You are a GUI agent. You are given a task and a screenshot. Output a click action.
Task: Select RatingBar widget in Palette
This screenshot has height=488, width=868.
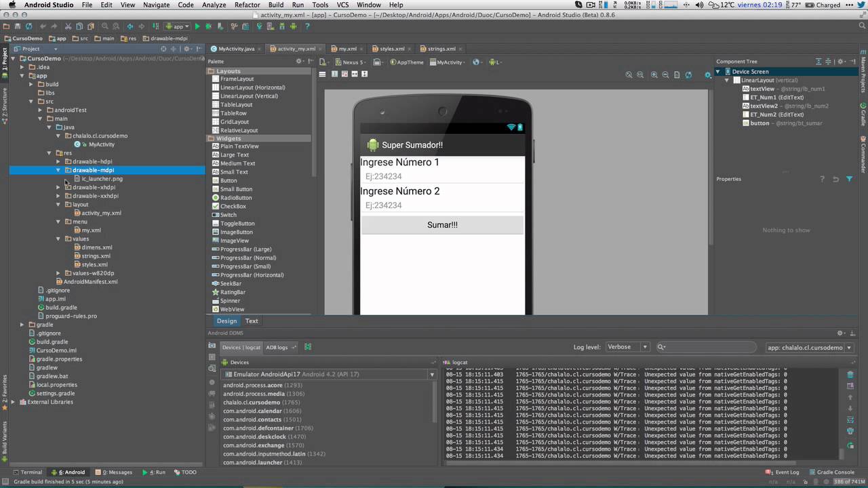(x=229, y=292)
